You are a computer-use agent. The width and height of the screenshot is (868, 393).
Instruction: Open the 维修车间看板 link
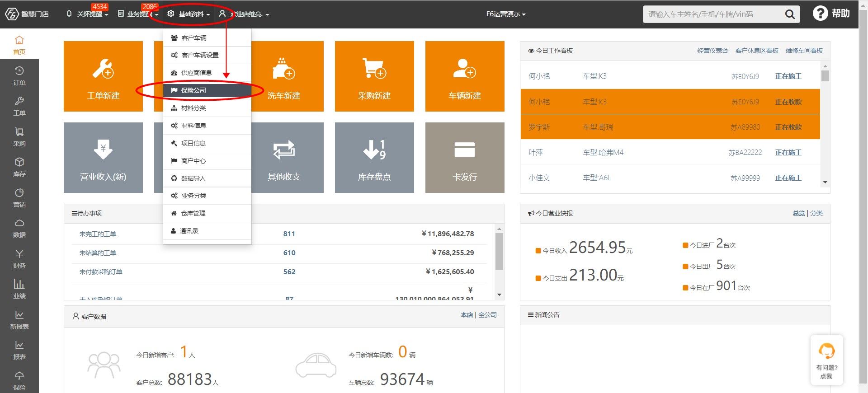(804, 51)
